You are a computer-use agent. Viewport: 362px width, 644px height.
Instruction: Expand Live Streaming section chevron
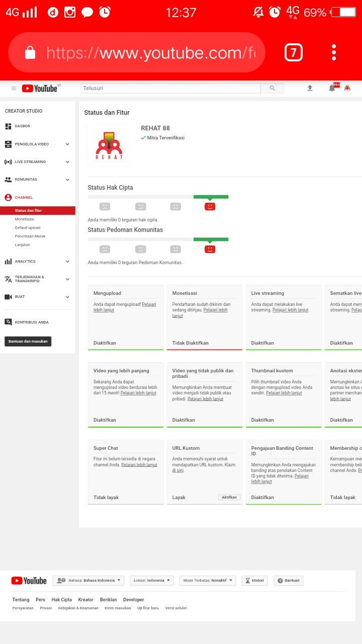tap(68, 162)
